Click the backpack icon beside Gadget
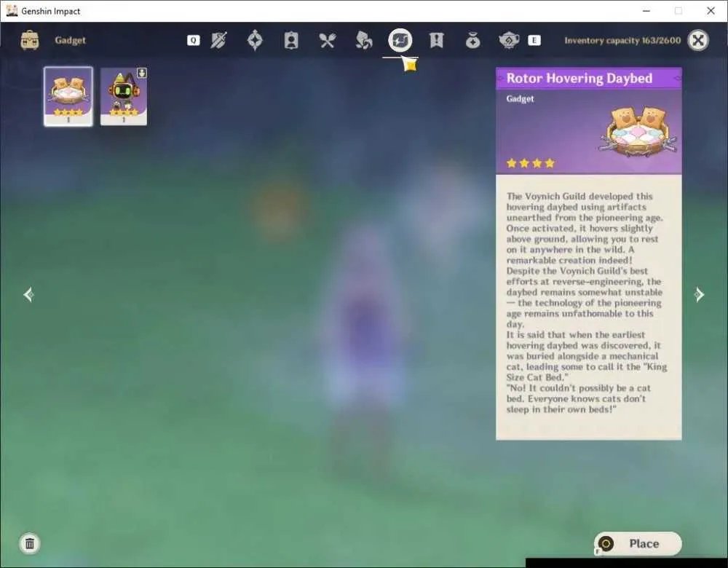 click(x=30, y=40)
